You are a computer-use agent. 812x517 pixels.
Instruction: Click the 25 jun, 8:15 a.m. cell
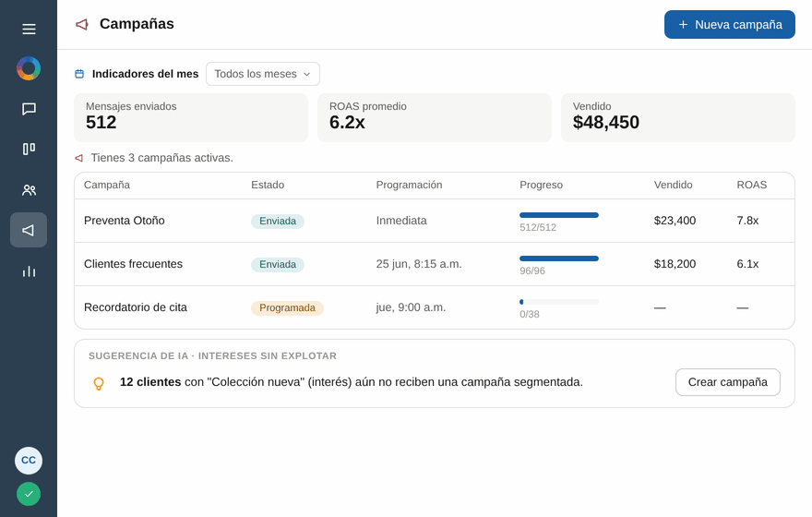(419, 264)
